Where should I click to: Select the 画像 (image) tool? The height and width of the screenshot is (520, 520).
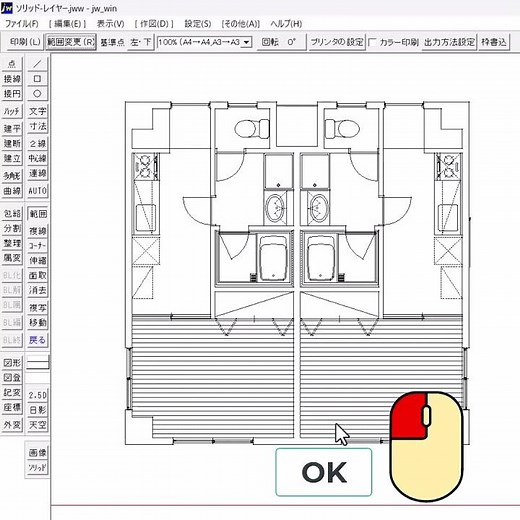37,452
